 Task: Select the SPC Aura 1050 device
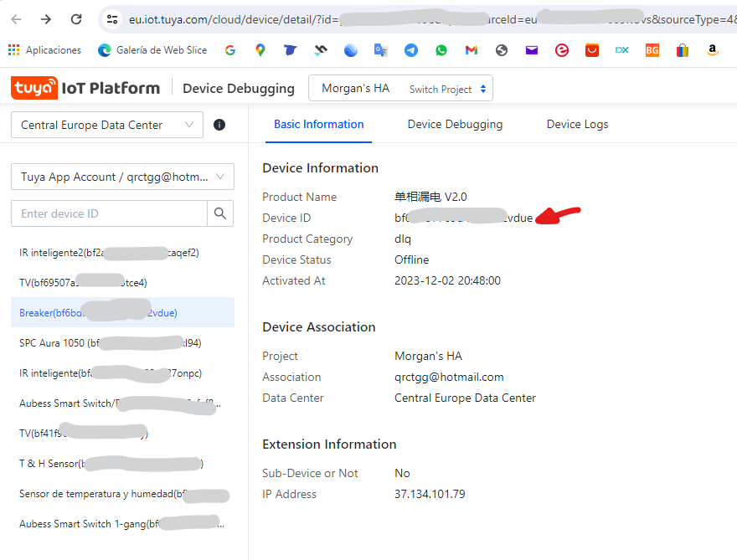point(122,343)
